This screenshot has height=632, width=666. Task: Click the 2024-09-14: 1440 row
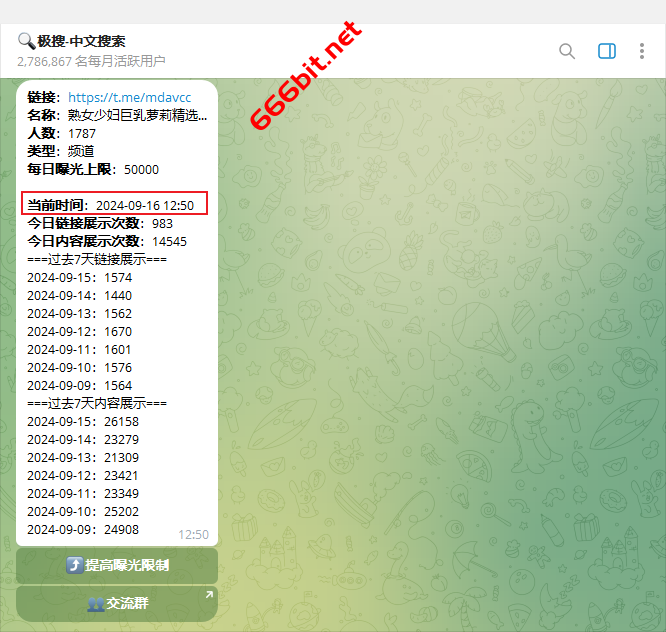point(80,296)
